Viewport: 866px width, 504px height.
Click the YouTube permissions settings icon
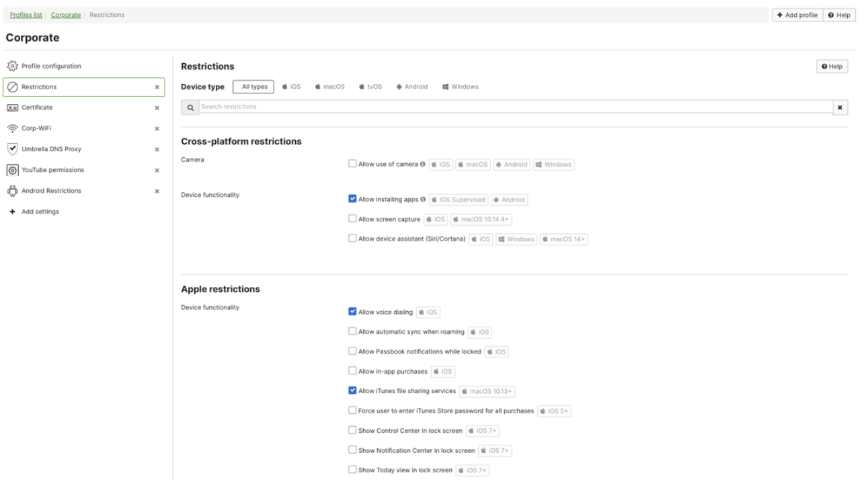tap(12, 170)
